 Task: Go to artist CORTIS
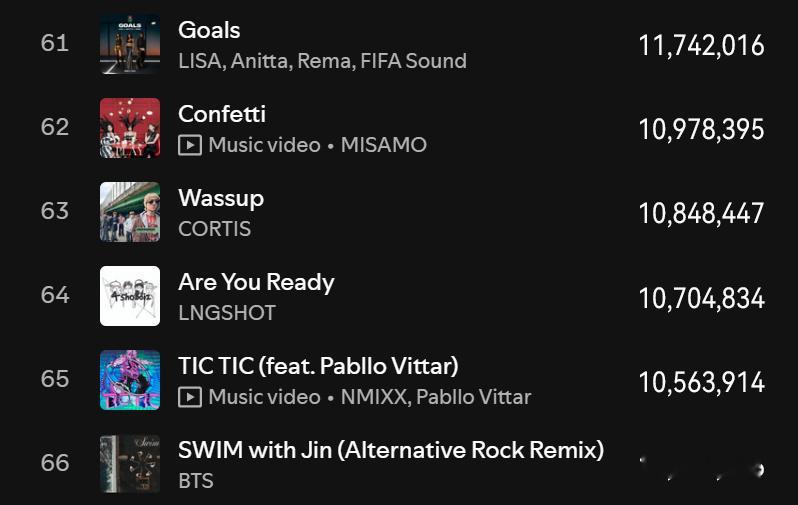pos(215,229)
